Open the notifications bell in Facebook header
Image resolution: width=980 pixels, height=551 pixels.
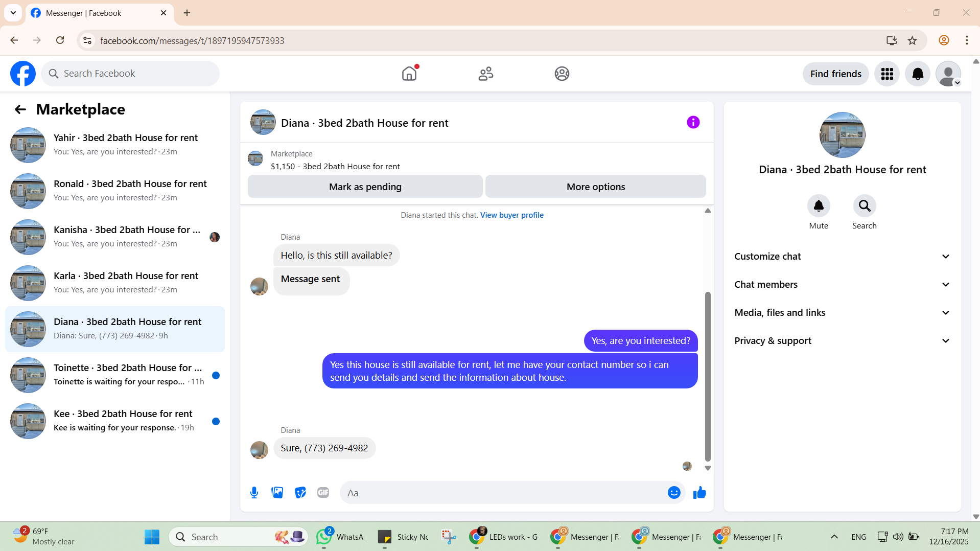918,74
